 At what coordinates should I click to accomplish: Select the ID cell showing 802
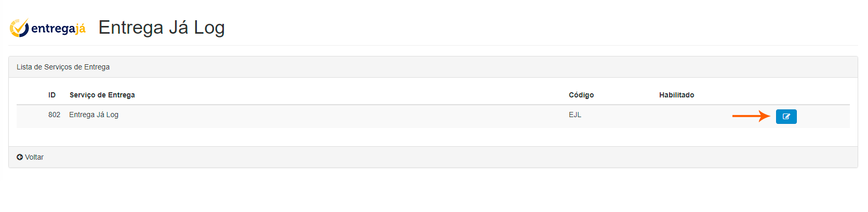point(54,115)
